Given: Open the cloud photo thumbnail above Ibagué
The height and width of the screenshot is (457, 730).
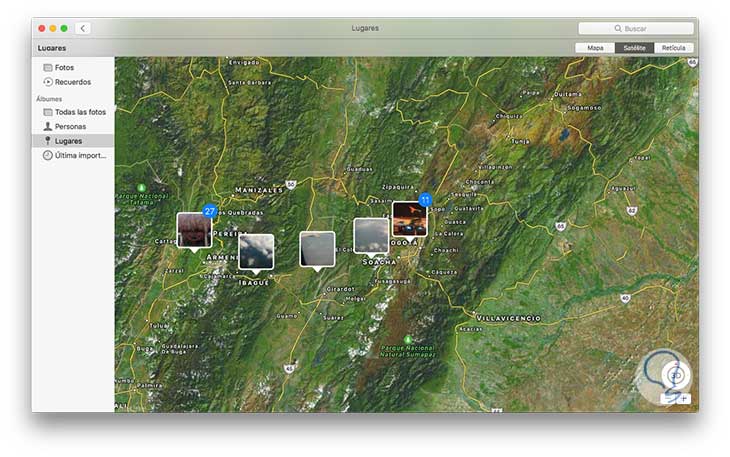Looking at the screenshot, I should point(256,252).
